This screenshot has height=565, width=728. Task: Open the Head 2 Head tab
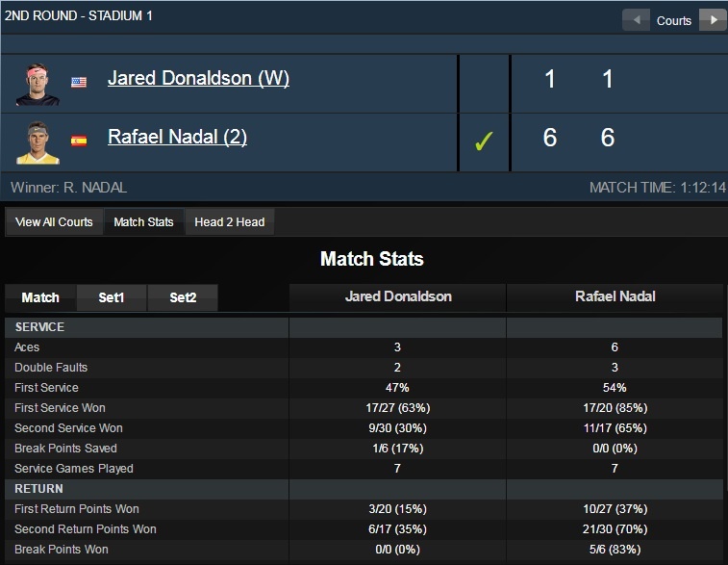(x=229, y=222)
